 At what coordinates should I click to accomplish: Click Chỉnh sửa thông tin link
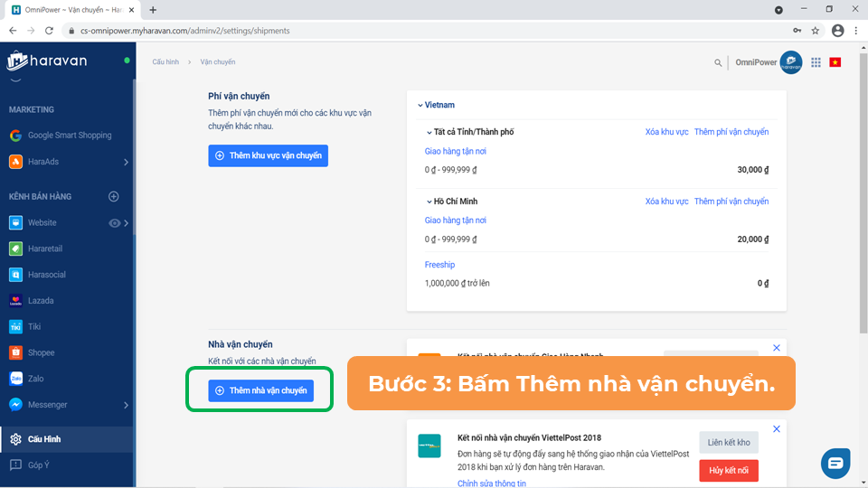tap(492, 483)
